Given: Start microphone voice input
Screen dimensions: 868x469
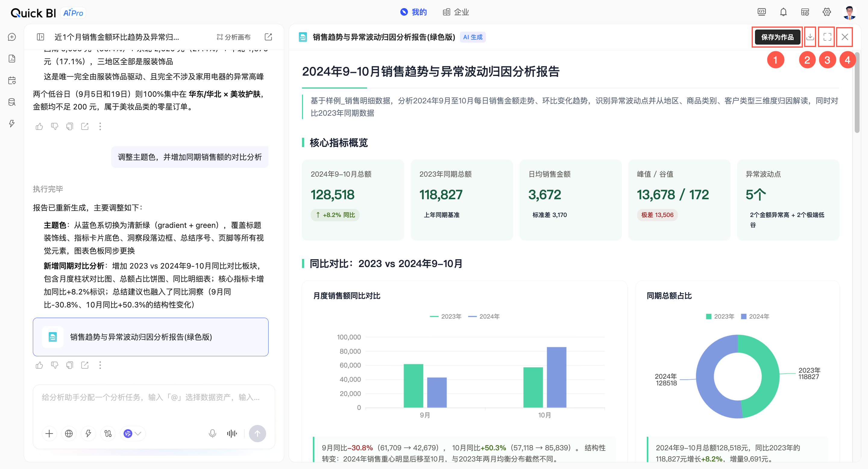Looking at the screenshot, I should tap(212, 434).
